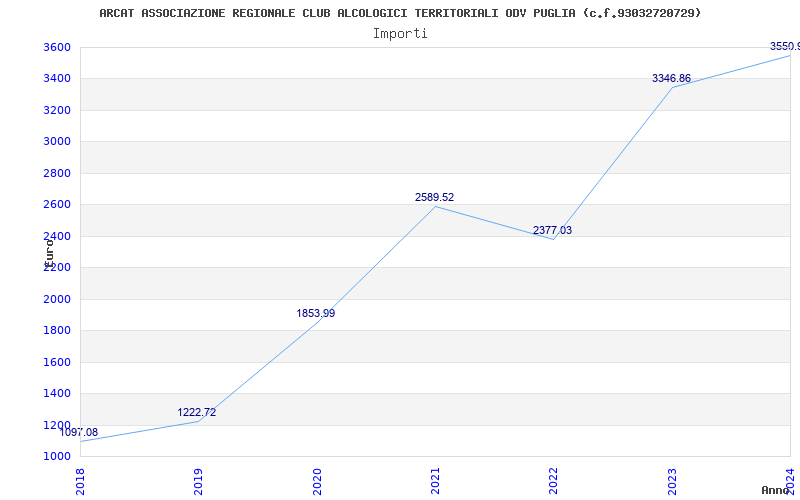Select the 2800 y-axis tick label
Image resolution: width=800 pixels, height=500 pixels.
57,173
